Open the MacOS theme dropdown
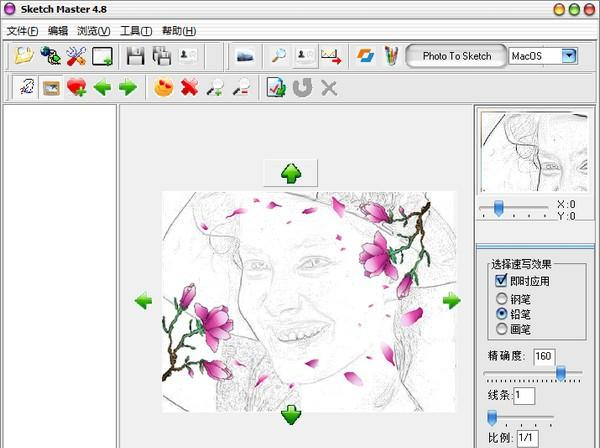The width and height of the screenshot is (600, 448). tap(569, 56)
